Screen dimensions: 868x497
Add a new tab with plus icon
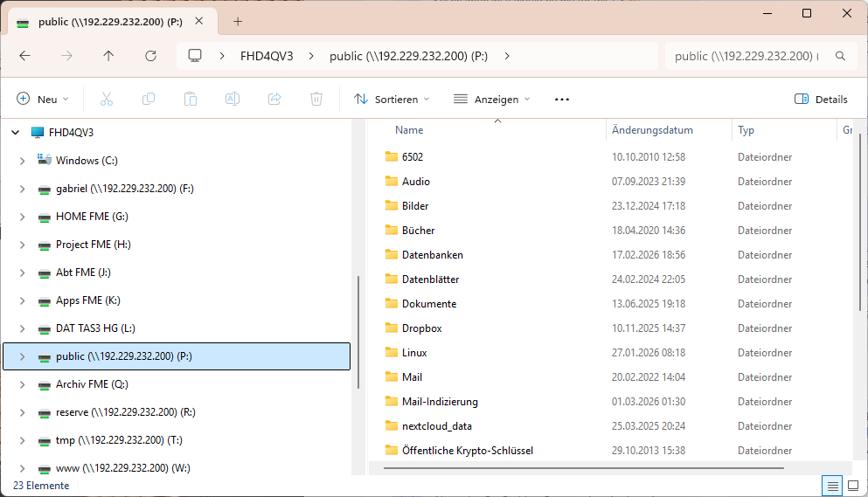(x=238, y=22)
